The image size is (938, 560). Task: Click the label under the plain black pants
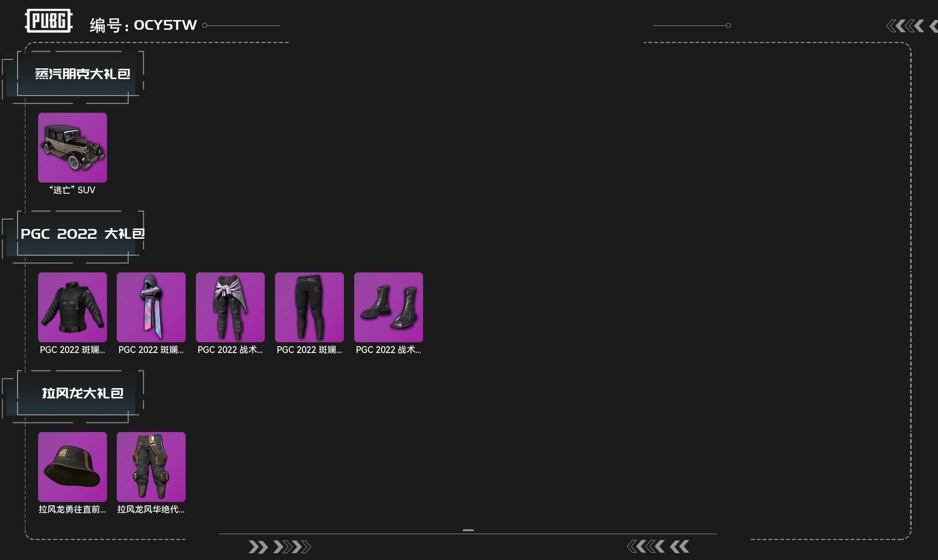coord(309,350)
